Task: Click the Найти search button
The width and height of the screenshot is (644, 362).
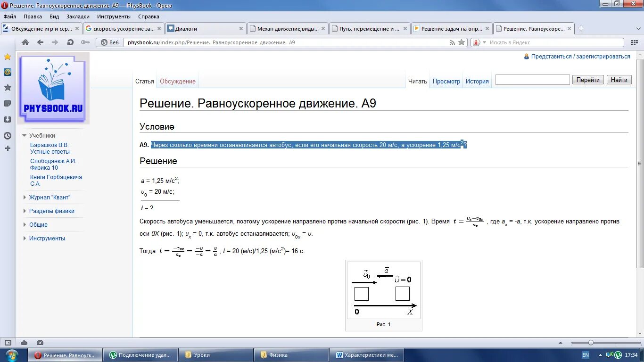Action: (x=619, y=80)
